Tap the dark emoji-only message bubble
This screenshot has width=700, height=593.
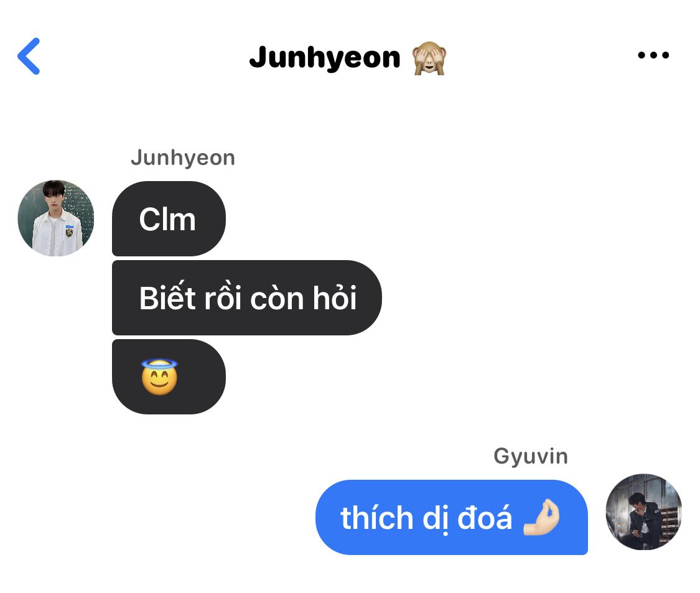tap(169, 377)
